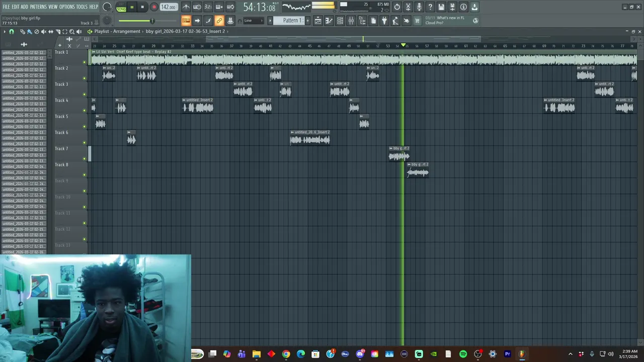This screenshot has width=644, height=362.
Task: Click the undo history icon
Action: point(397,7)
